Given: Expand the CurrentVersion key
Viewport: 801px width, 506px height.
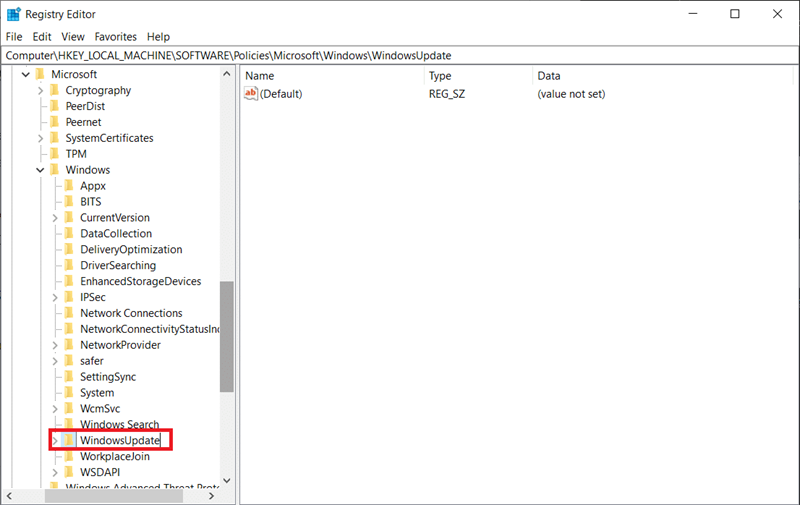Looking at the screenshot, I should (x=55, y=218).
